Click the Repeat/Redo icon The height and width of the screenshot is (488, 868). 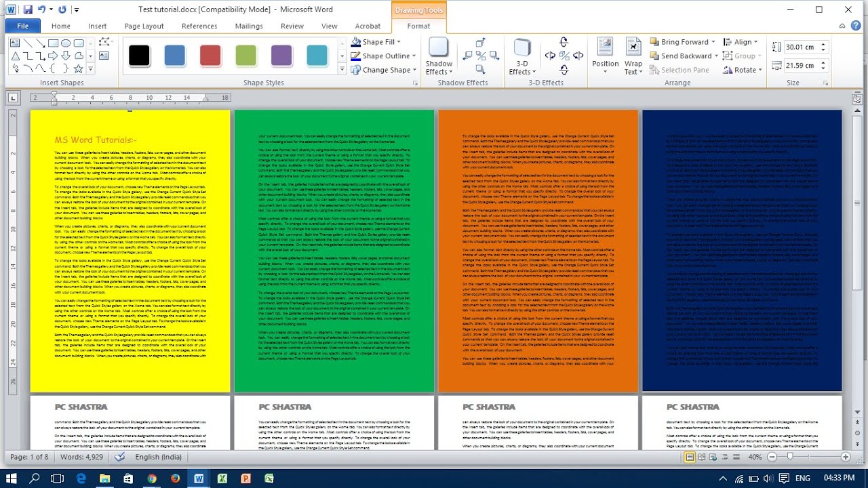pos(62,9)
